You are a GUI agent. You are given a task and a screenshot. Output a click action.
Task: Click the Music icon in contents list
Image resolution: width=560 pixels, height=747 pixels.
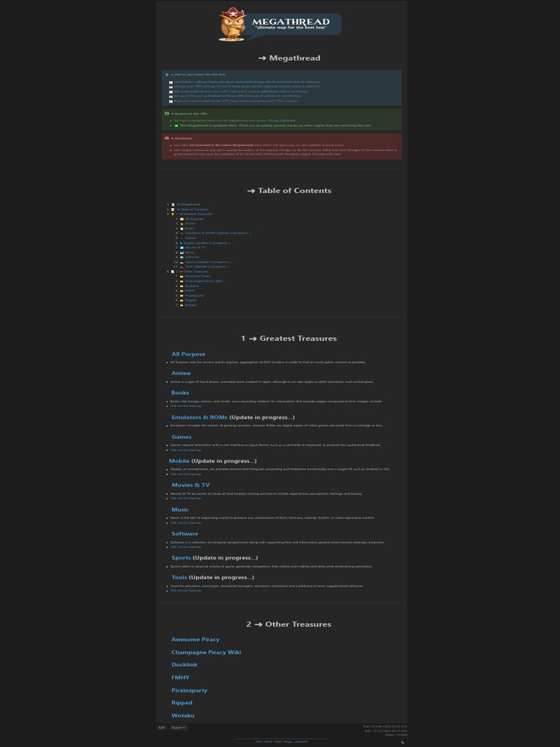pyautogui.click(x=182, y=252)
